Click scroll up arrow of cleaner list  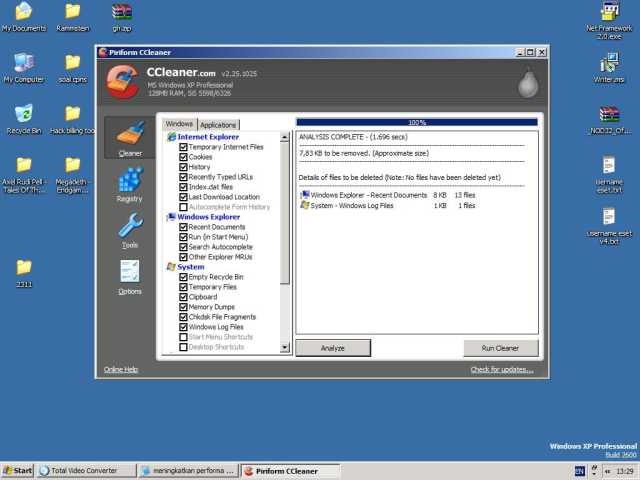coord(284,137)
